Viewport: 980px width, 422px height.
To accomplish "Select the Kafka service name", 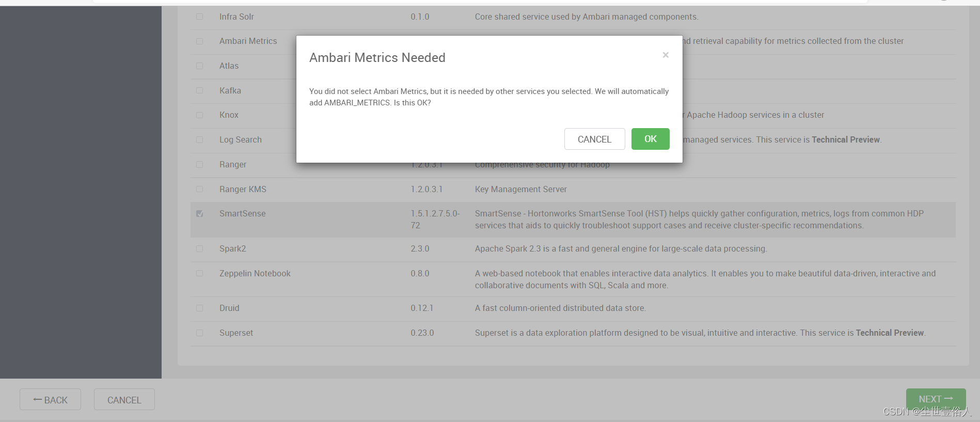I will pyautogui.click(x=230, y=90).
